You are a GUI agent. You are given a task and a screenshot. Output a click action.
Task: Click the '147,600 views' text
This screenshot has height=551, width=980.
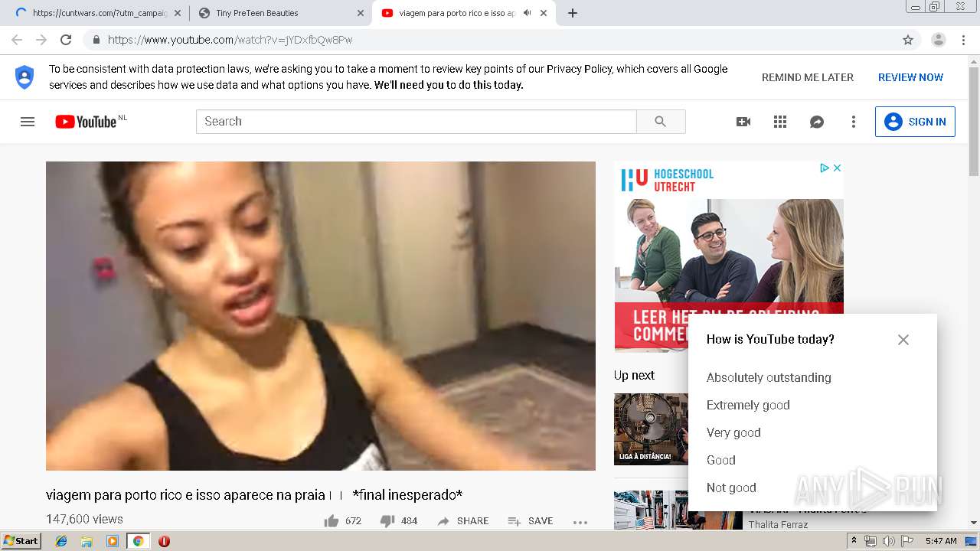pyautogui.click(x=84, y=519)
